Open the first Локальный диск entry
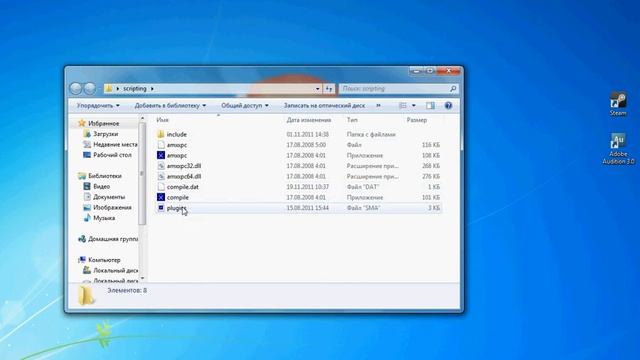 [x=115, y=271]
